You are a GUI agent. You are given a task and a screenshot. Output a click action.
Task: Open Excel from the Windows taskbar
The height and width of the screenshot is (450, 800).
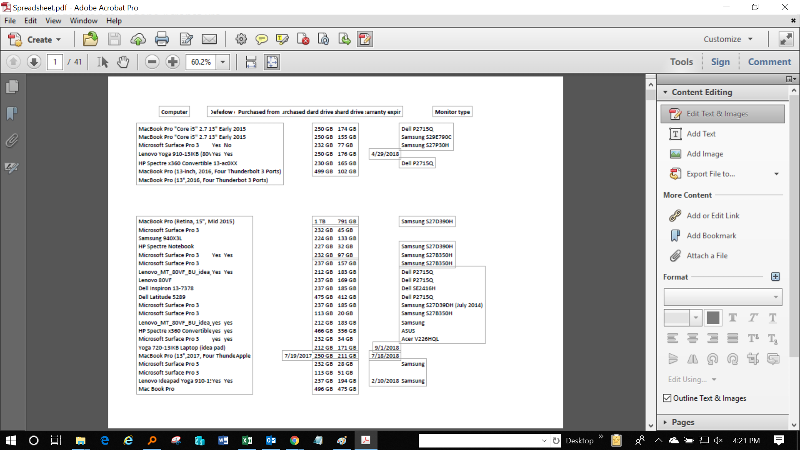pyautogui.click(x=247, y=440)
